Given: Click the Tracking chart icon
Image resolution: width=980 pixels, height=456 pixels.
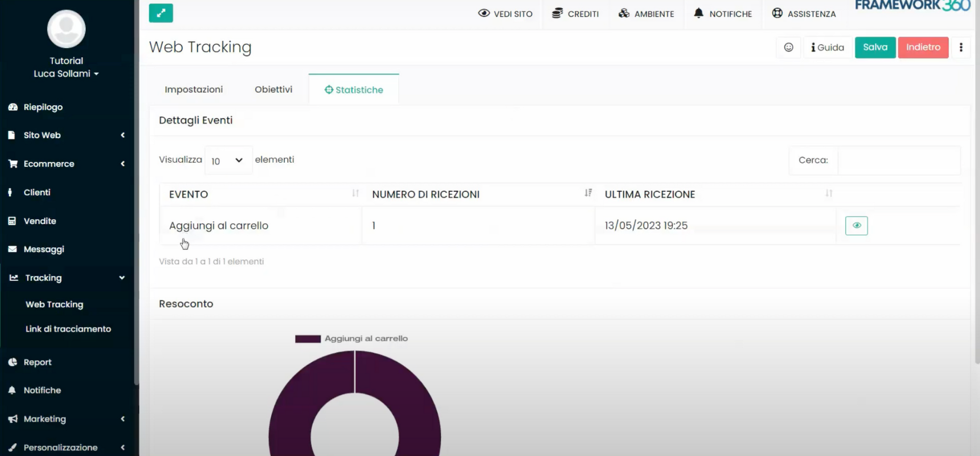Looking at the screenshot, I should [14, 277].
